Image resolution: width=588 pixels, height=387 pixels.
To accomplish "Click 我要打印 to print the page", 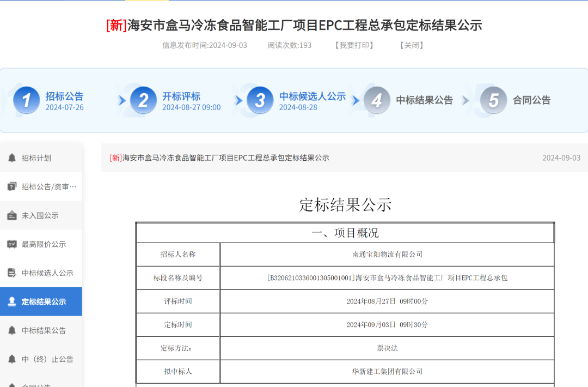I will click(354, 45).
